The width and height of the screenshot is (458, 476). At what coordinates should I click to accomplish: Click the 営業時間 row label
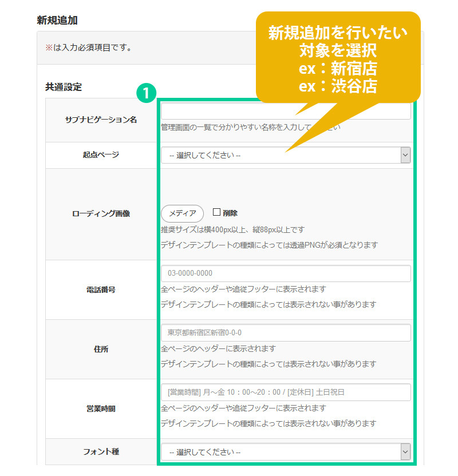[x=101, y=409]
